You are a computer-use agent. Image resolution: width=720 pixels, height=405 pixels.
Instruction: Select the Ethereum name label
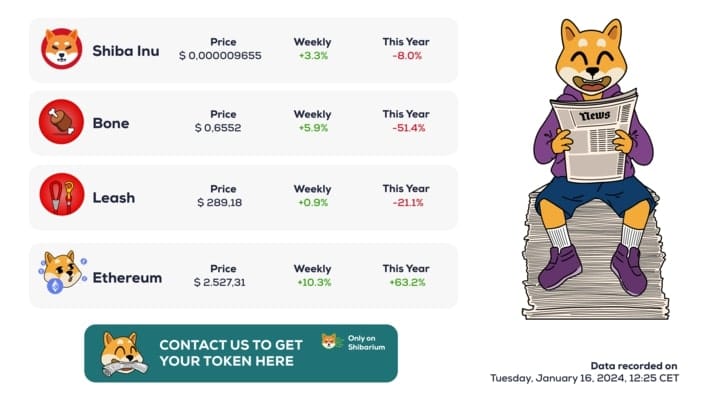coord(127,277)
